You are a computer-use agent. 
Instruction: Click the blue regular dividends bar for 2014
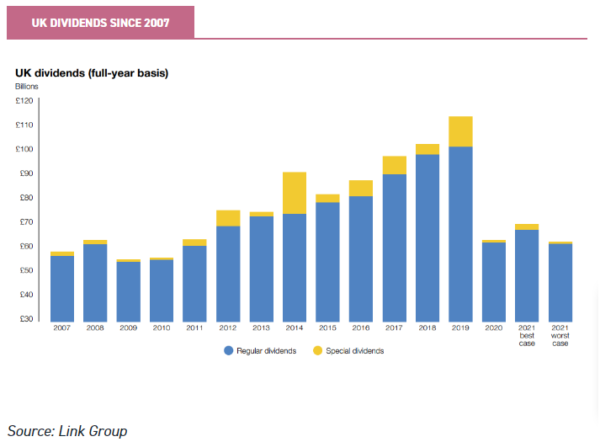pos(295,268)
